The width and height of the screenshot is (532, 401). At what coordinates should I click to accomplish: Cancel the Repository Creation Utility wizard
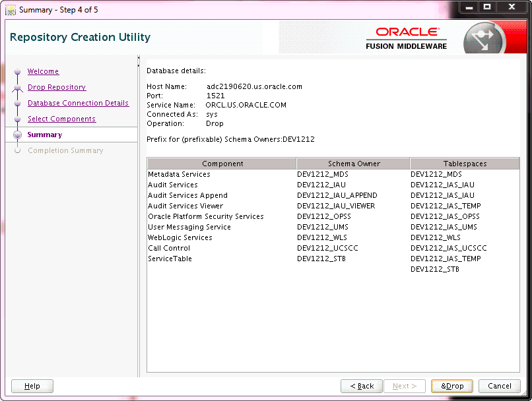[x=500, y=386]
